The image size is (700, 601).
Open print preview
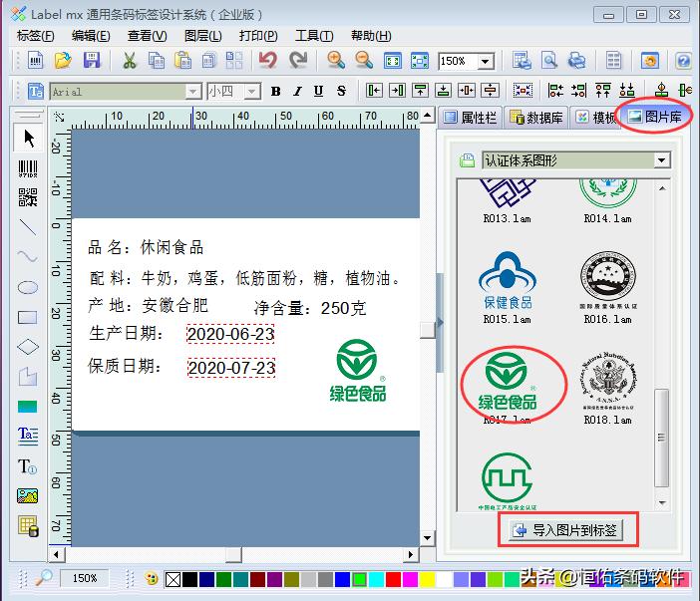pos(549,60)
